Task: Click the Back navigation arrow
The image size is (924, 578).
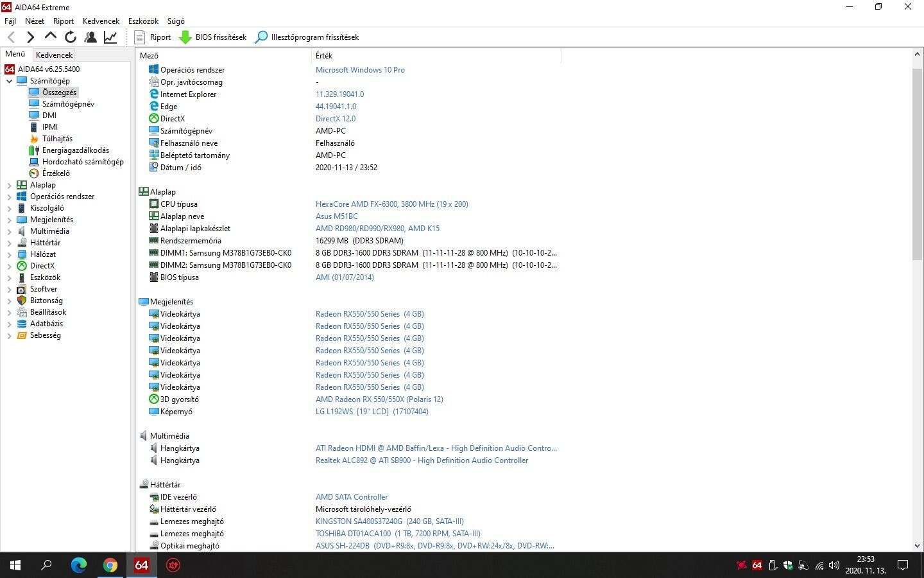Action: click(11, 37)
